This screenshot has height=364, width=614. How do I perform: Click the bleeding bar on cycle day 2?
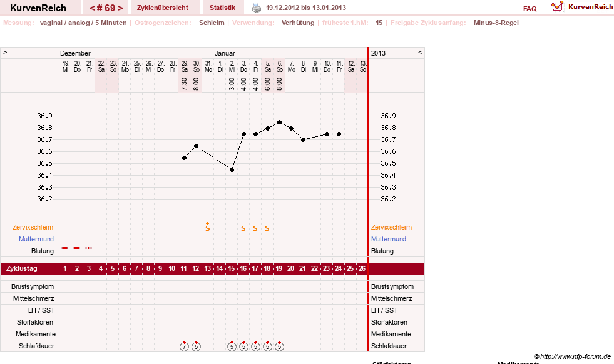tap(77, 248)
